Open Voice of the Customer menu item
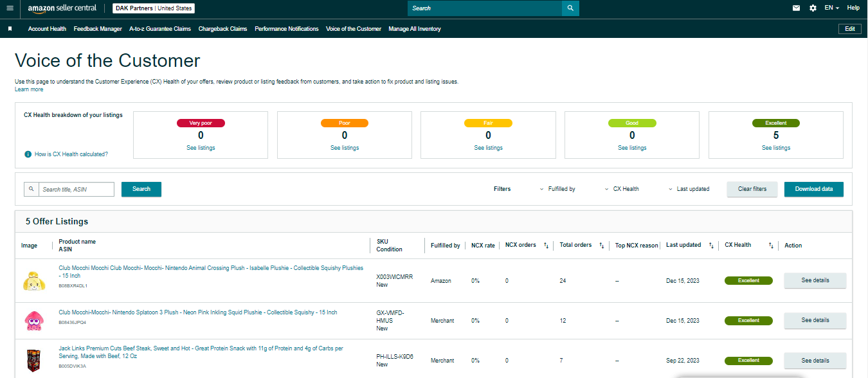Viewport: 868px width, 378px height. [x=354, y=29]
